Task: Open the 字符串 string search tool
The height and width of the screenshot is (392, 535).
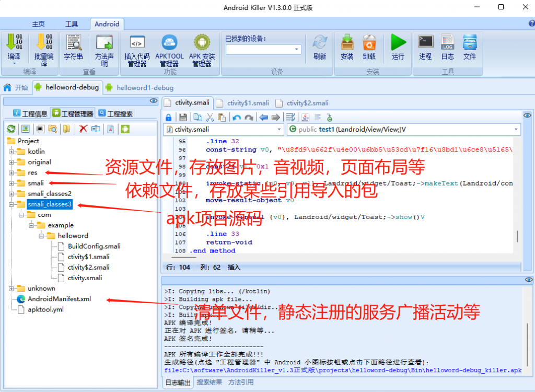Action: 73,47
